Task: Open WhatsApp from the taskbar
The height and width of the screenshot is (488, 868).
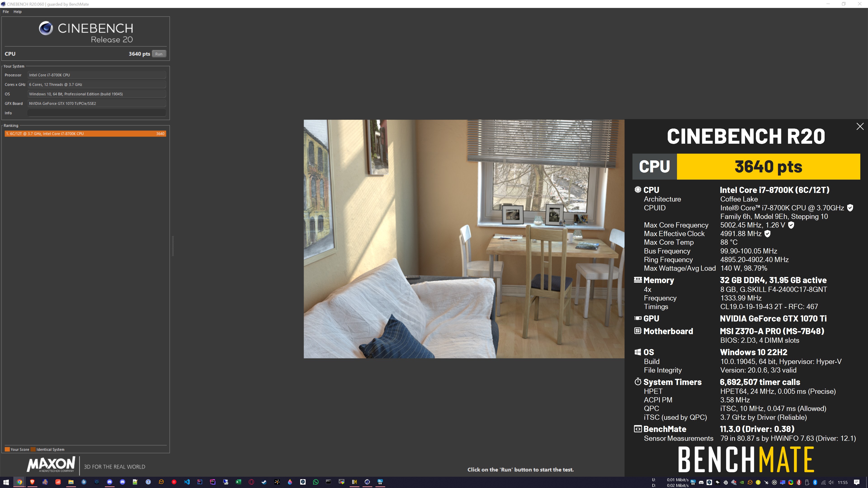Action: coord(316,482)
